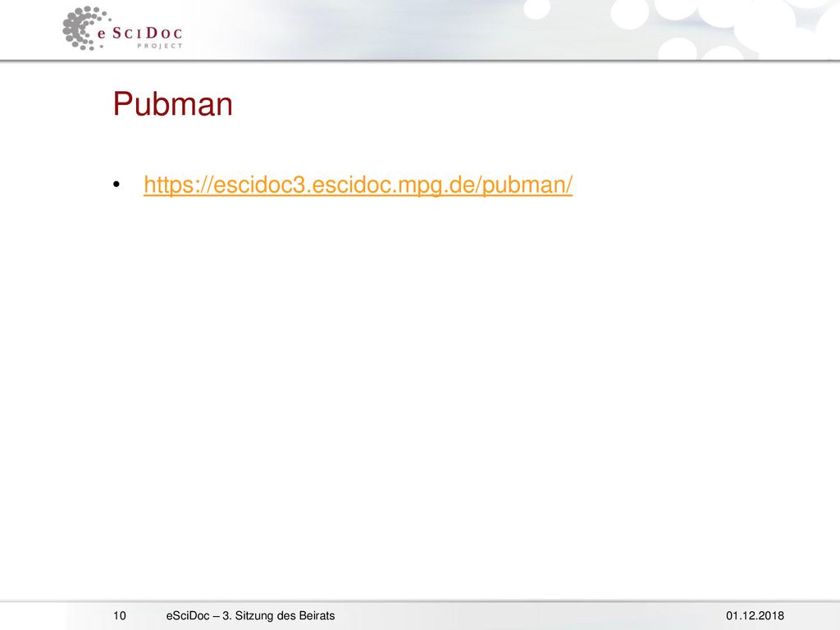
Task: Click the date 01.12.2018 in footer
Action: click(x=755, y=616)
